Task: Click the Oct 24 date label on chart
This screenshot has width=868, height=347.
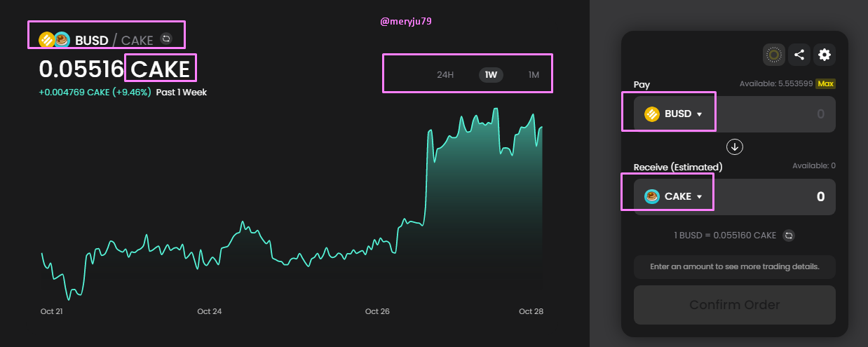Action: click(210, 311)
